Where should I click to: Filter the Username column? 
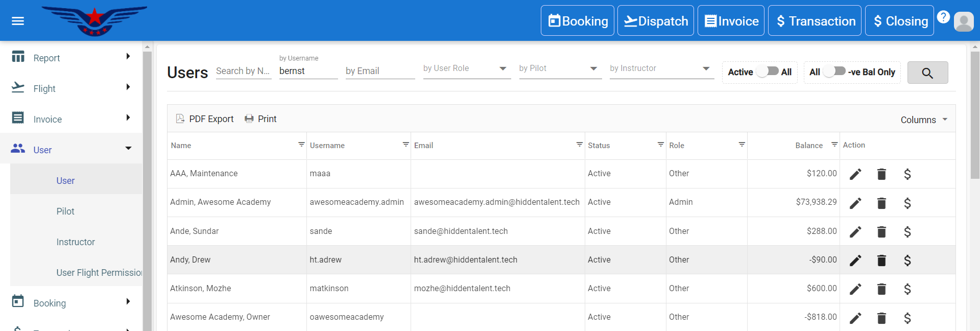tap(405, 145)
